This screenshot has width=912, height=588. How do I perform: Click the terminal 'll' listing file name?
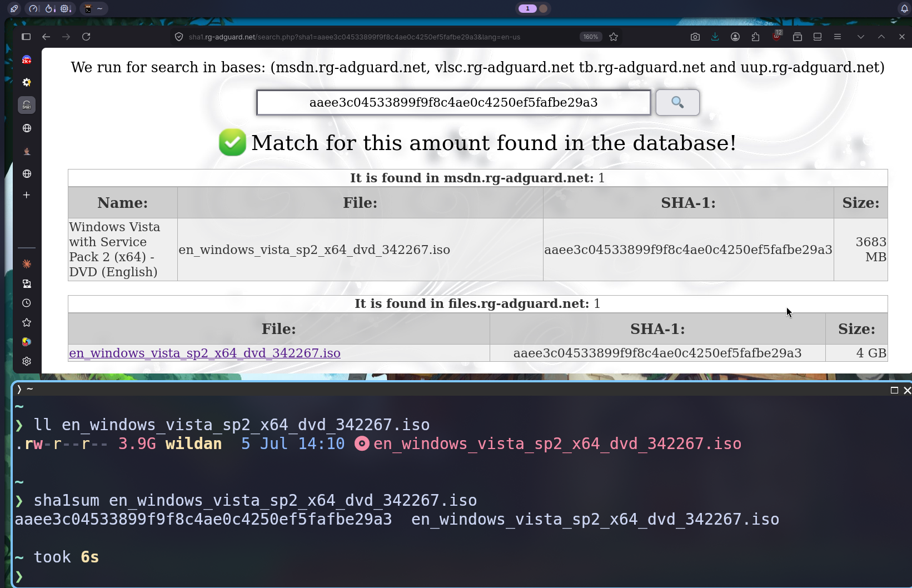(557, 444)
